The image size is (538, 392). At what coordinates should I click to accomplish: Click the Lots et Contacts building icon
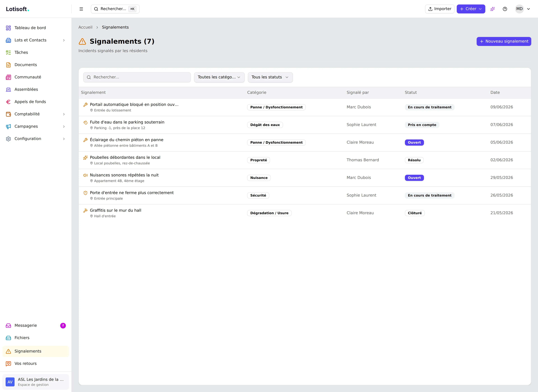(x=8, y=40)
